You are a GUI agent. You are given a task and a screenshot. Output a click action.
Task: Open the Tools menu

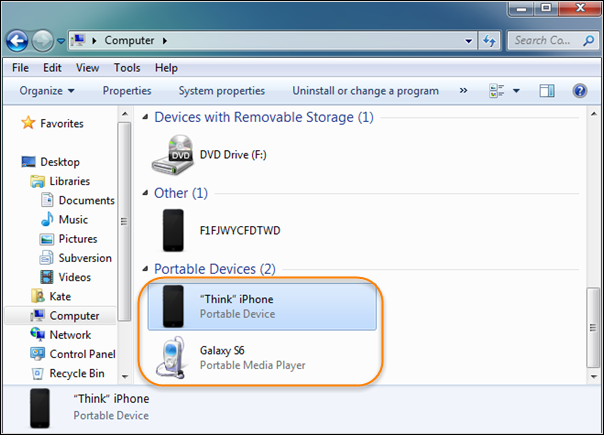(127, 68)
